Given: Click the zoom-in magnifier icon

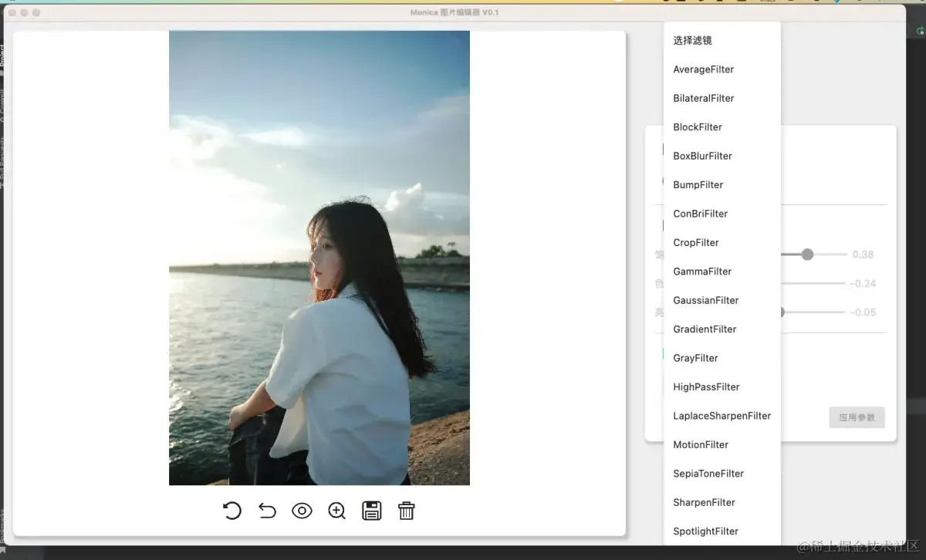Looking at the screenshot, I should pyautogui.click(x=337, y=511).
